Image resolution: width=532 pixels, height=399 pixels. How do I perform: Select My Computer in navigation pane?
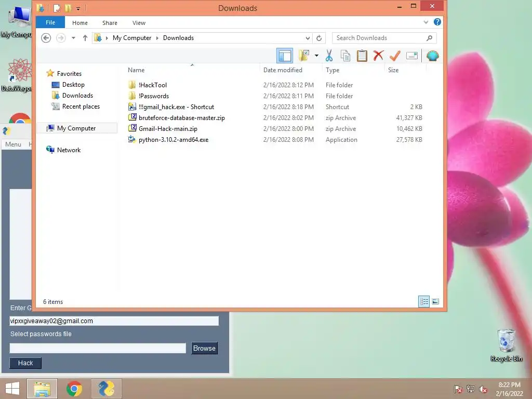[76, 128]
